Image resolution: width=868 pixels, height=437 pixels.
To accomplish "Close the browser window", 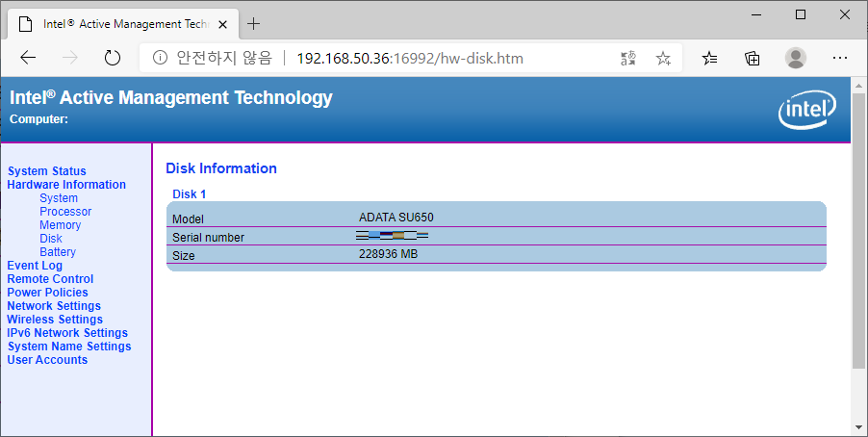I will point(845,15).
